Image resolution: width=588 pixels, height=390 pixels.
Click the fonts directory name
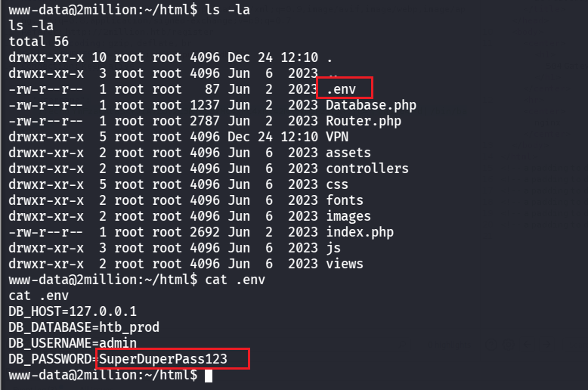(345, 200)
